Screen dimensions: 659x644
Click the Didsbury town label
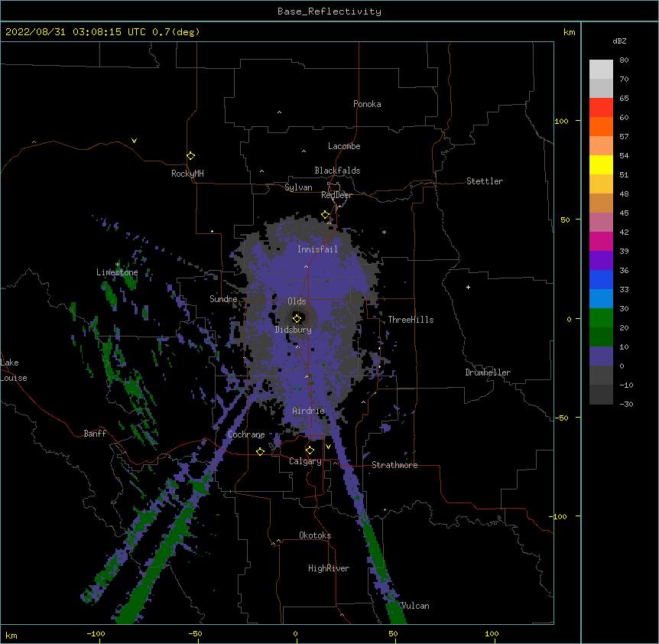[x=294, y=330]
